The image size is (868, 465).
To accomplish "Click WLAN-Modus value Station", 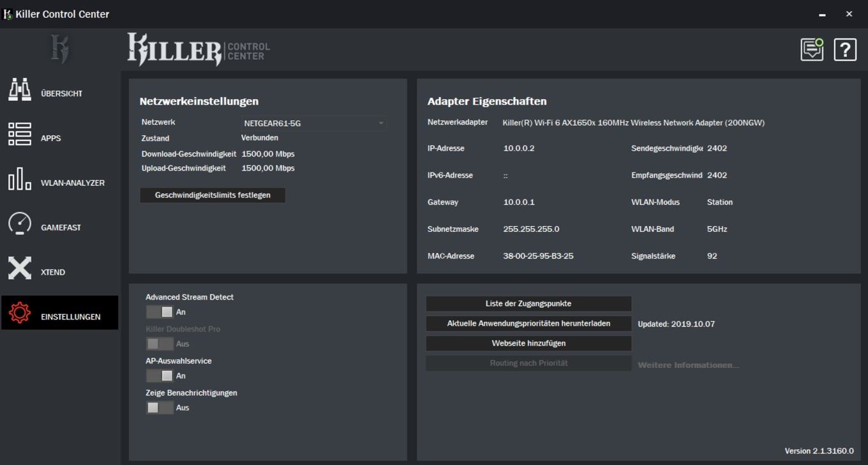I will (x=720, y=202).
